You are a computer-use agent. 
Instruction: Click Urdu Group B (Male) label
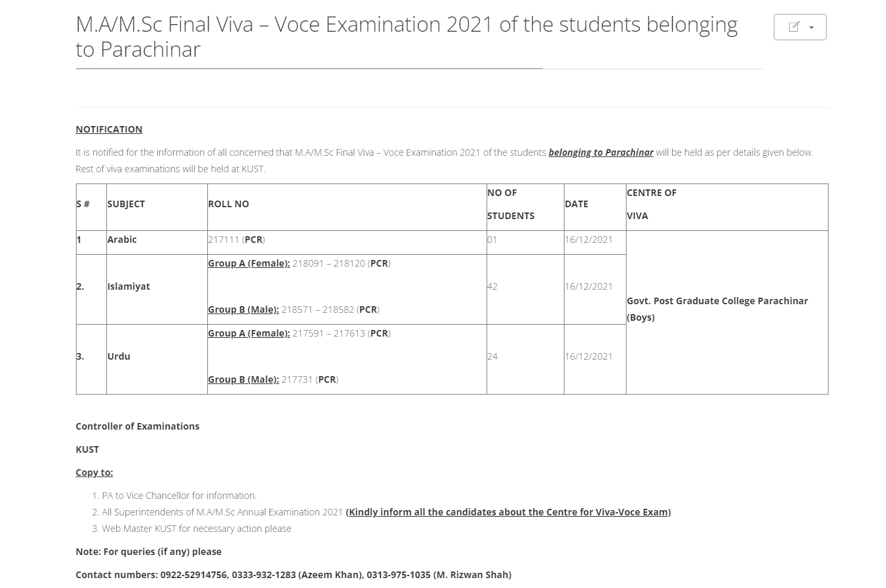244,379
